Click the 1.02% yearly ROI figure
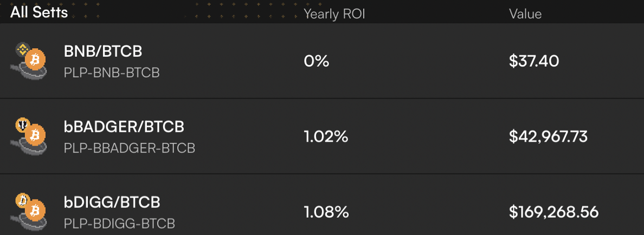Image resolution: width=644 pixels, height=235 pixels. tap(326, 136)
